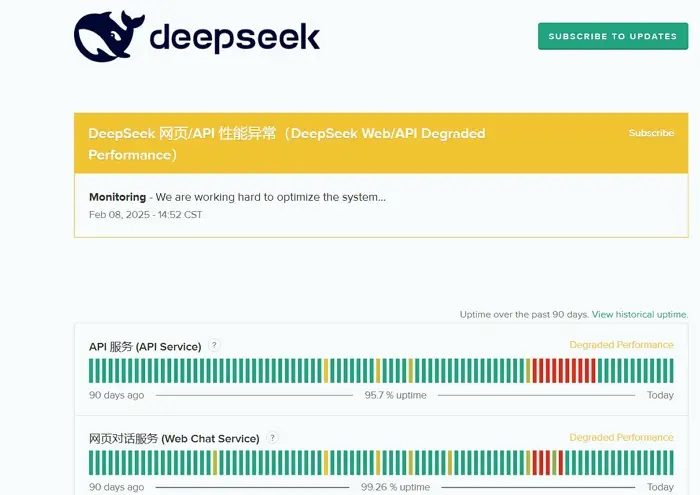
Task: Click 'Uptime over the past 90 days.' text
Action: click(x=524, y=314)
